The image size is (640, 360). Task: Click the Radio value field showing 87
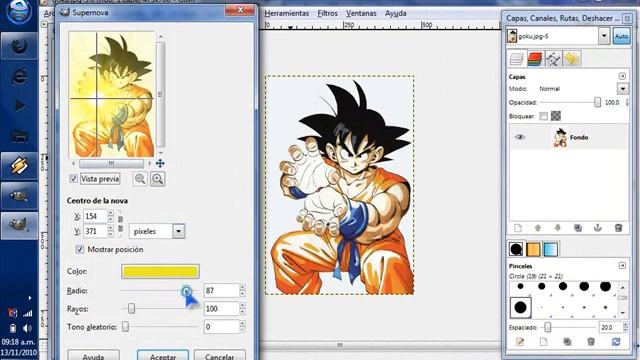pos(221,291)
